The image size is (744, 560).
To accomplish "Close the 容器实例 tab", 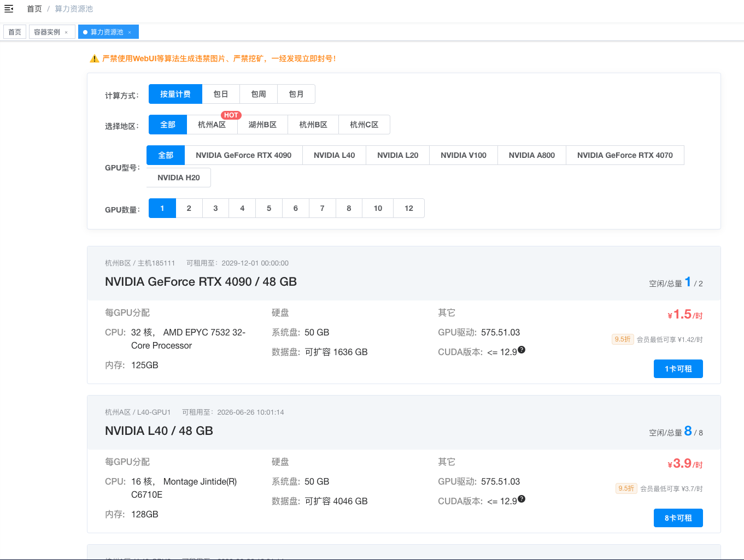I will 66,32.
